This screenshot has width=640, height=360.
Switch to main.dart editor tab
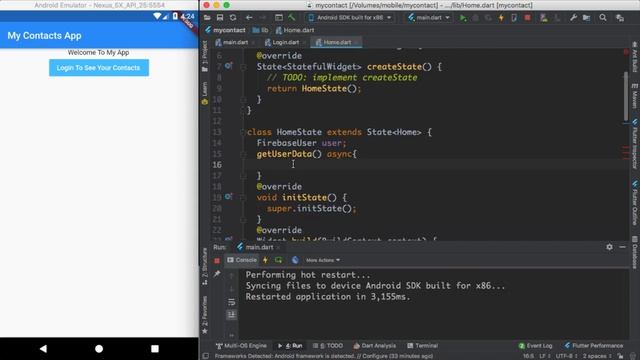[235, 42]
